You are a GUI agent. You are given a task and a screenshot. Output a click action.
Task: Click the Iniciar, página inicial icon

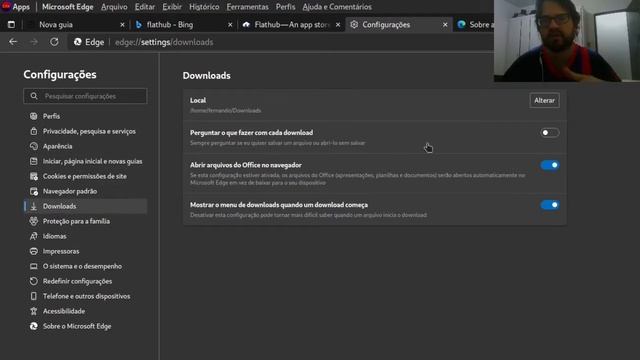click(33, 161)
